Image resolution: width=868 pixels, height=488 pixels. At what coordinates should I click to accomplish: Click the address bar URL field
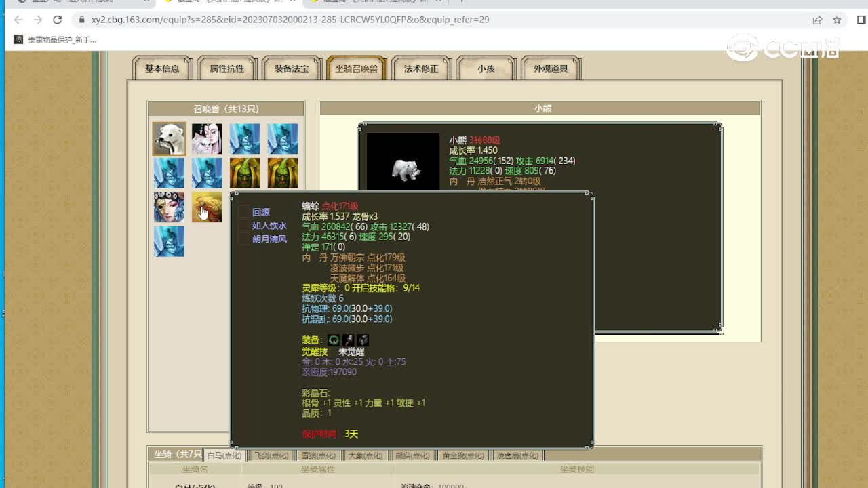click(441, 20)
